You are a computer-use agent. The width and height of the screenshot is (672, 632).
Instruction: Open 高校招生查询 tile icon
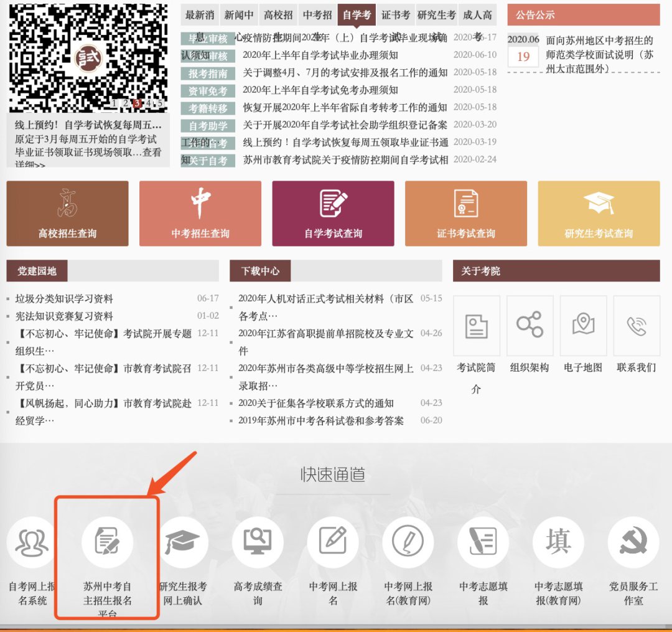tap(67, 203)
